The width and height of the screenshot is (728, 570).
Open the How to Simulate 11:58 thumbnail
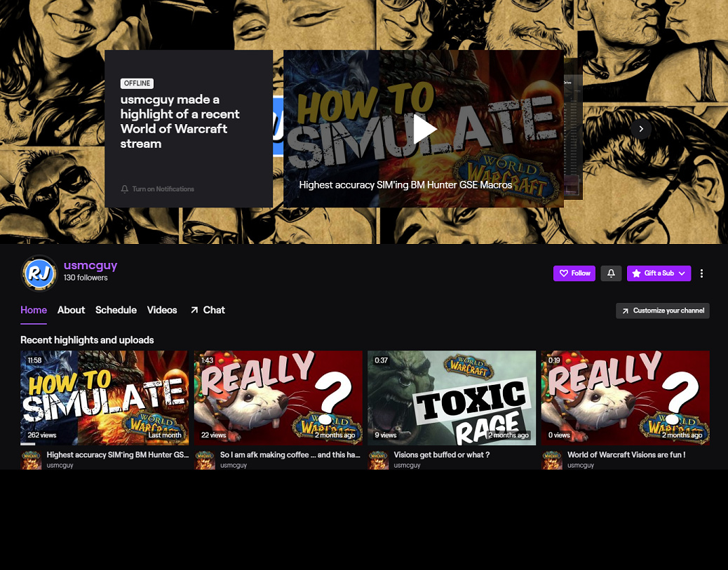(x=105, y=398)
